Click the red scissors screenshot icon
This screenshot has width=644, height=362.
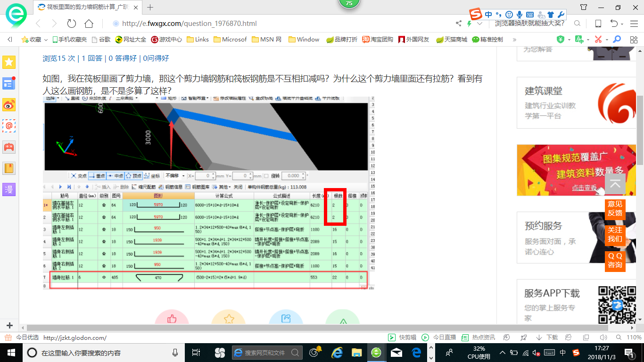(598, 39)
